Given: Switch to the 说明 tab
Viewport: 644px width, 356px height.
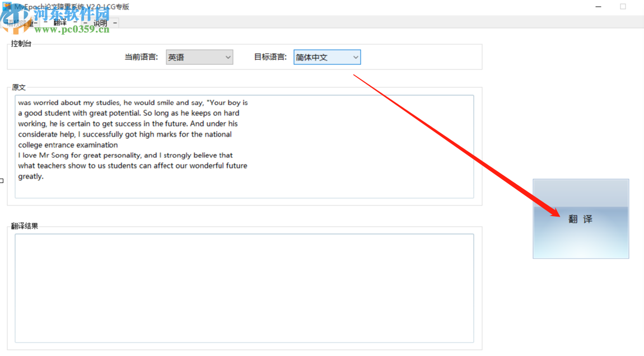Looking at the screenshot, I should (x=100, y=23).
